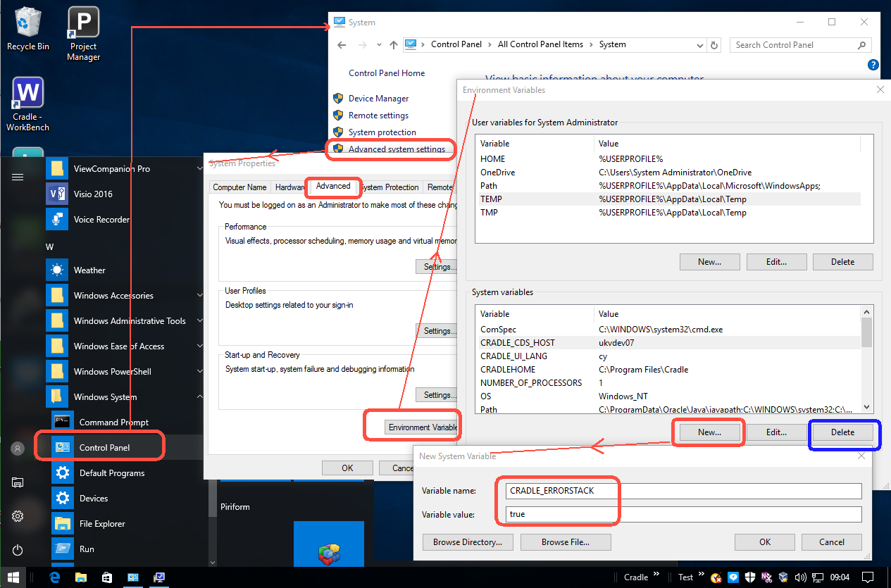891x588 pixels.
Task: Open Voice Recorder in the Start list
Action: point(101,220)
